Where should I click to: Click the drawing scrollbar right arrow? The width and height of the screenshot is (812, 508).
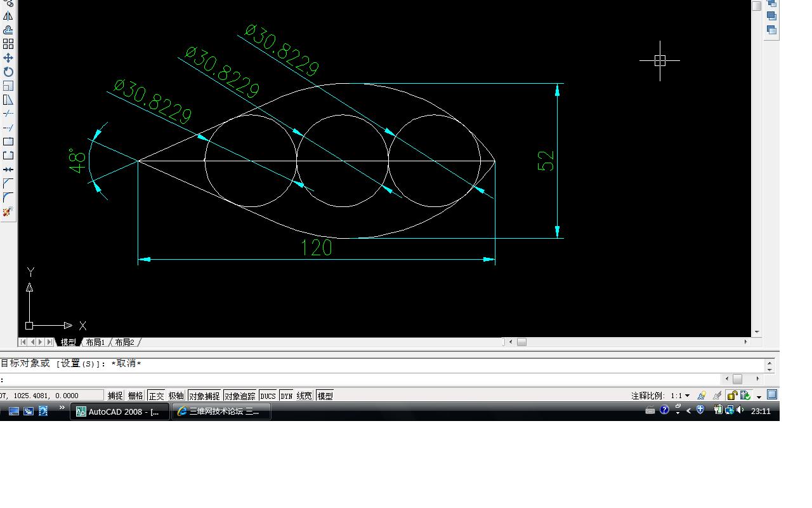tap(746, 342)
